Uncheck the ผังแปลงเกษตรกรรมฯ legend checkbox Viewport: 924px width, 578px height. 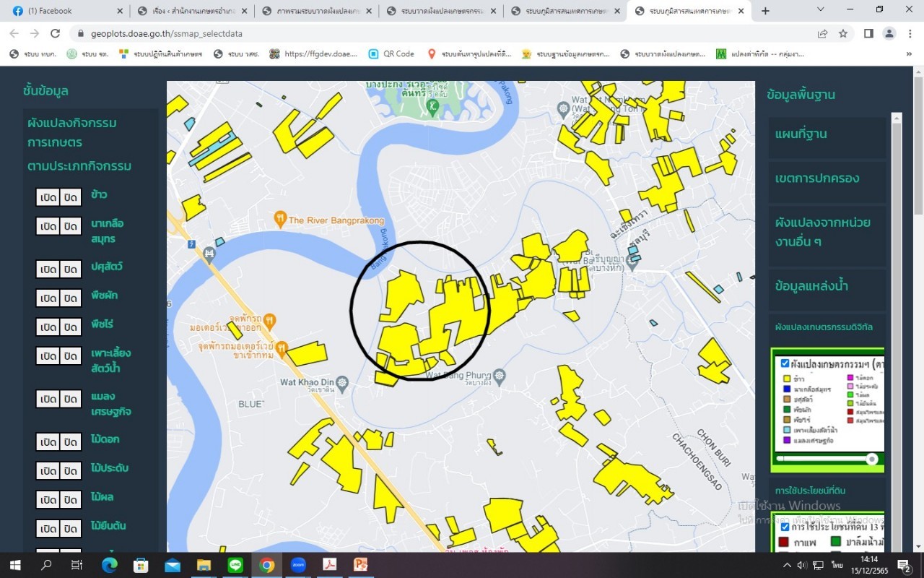pyautogui.click(x=785, y=363)
